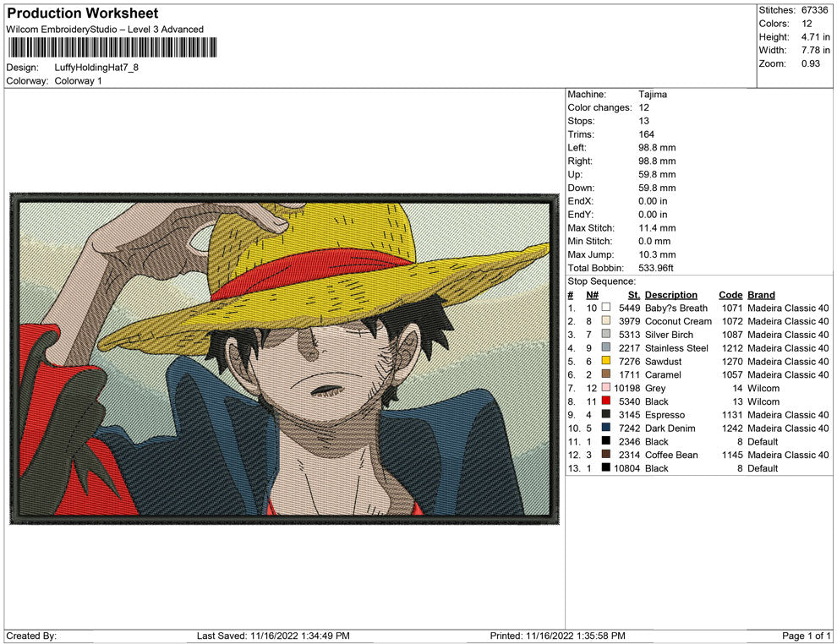The height and width of the screenshot is (644, 837).
Task: Click the 'Page 1 of 1' footer text
Action: (806, 636)
